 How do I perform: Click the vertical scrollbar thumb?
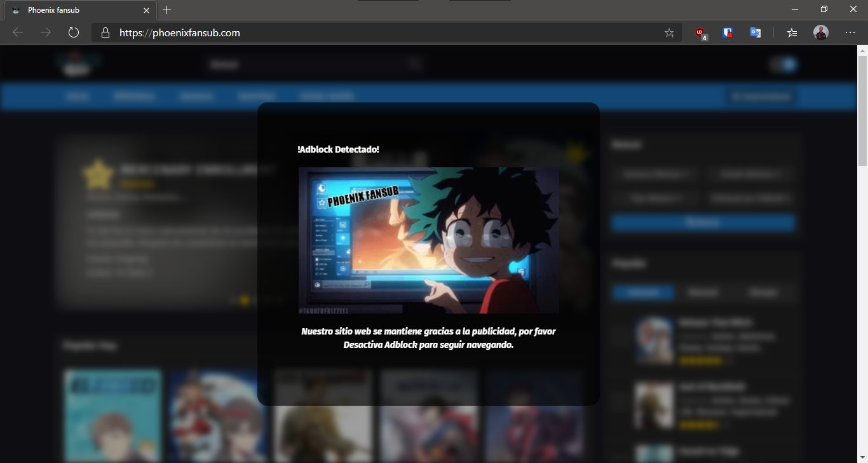863,110
